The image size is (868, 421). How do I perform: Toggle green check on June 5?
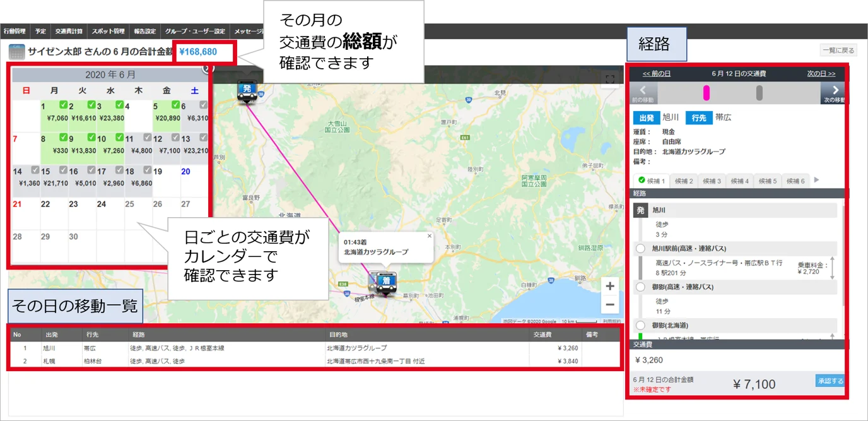point(175,105)
